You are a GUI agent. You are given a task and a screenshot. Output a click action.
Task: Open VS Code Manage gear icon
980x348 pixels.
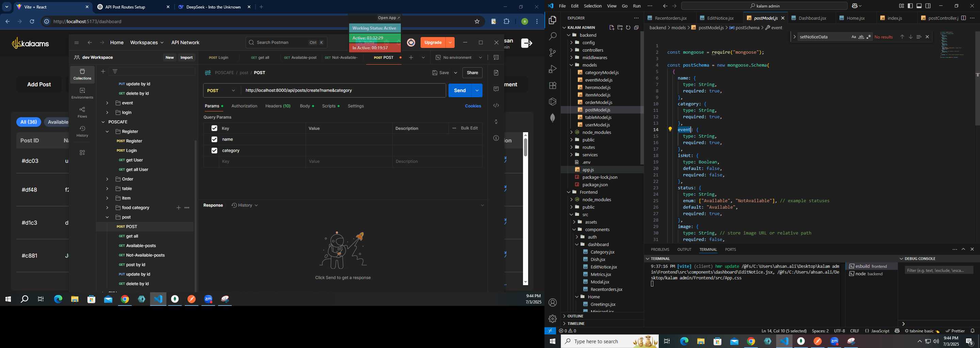pos(552,319)
